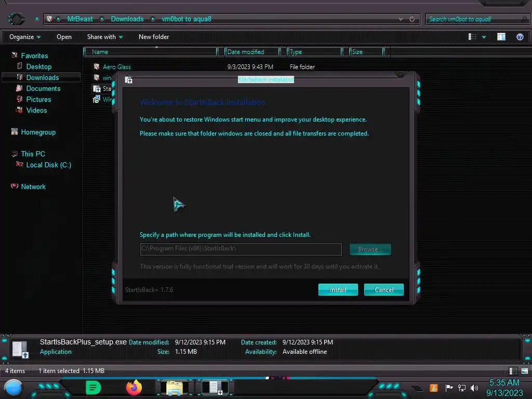Viewport: 532px width, 399px height.
Task: Change the view layout icon
Action: (472, 37)
